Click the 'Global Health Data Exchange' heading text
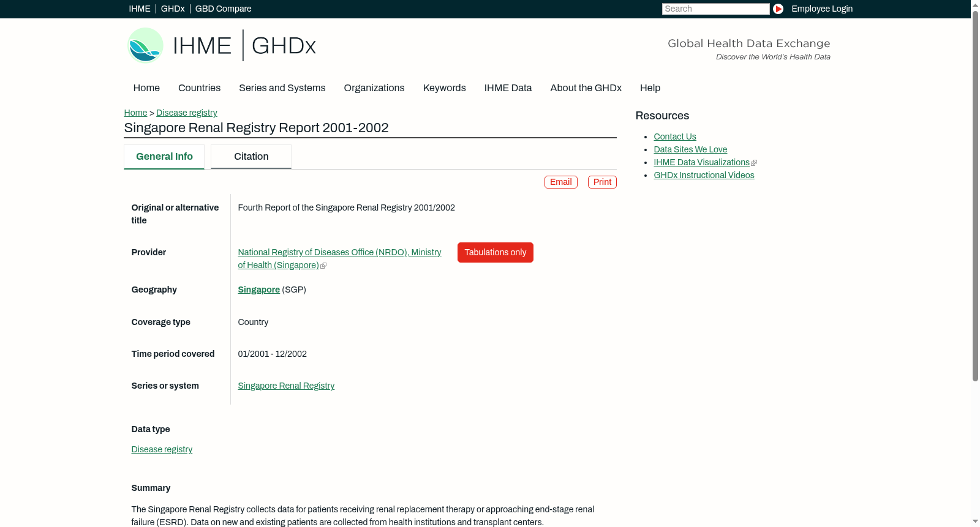The height and width of the screenshot is (527, 980). click(x=748, y=43)
